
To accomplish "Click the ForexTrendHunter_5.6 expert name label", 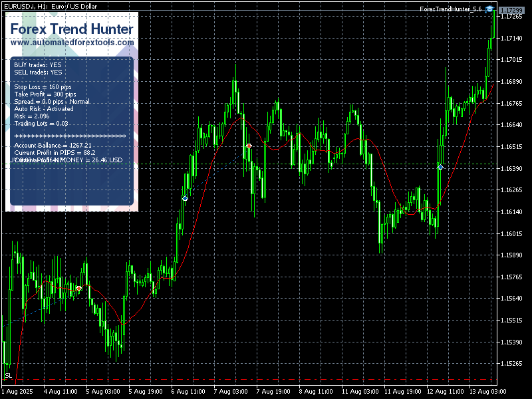I will (451, 9).
